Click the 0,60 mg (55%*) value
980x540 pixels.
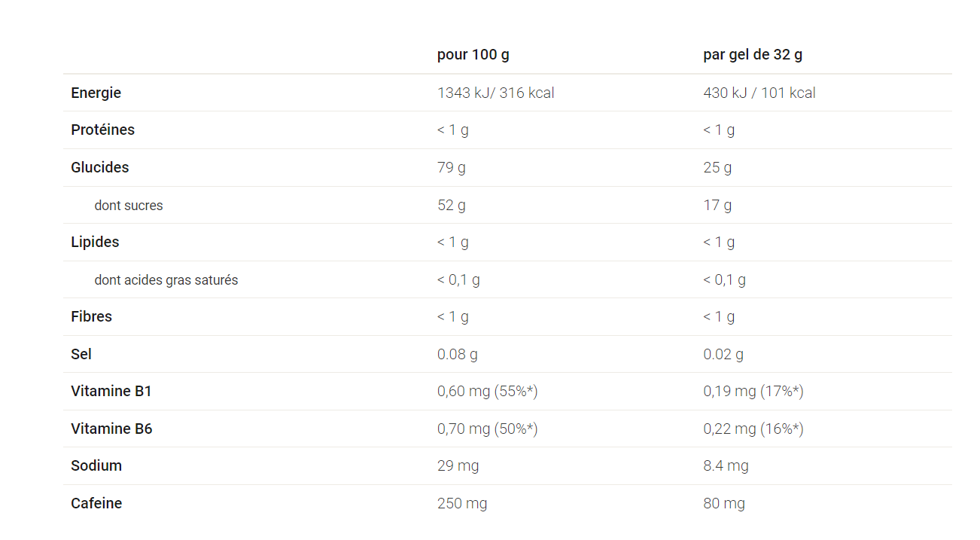coord(487,391)
